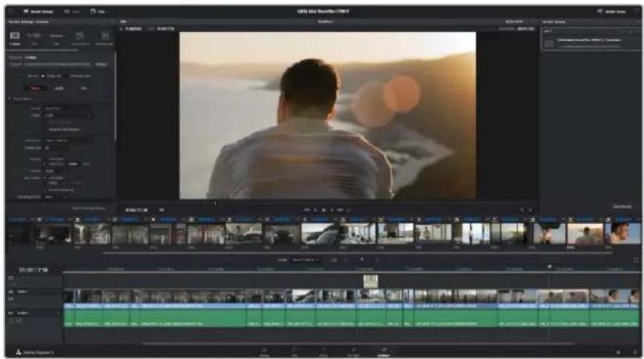Open the Color page tab
This screenshot has width=644, height=359.
(x=323, y=352)
